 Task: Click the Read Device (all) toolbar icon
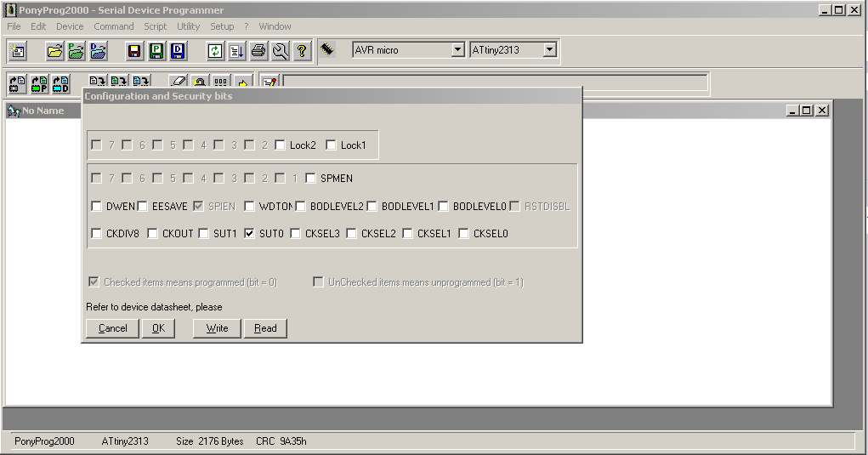[x=18, y=83]
